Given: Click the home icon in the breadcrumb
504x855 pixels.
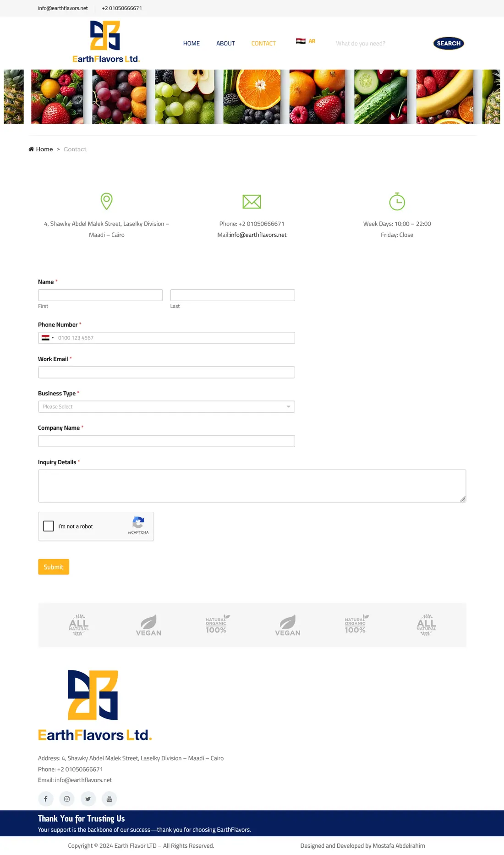Looking at the screenshot, I should 31,149.
